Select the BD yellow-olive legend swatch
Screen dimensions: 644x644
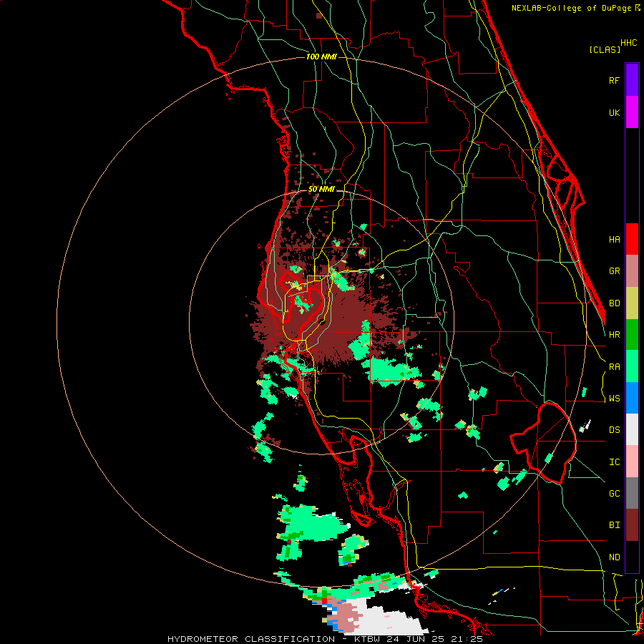[x=632, y=303]
